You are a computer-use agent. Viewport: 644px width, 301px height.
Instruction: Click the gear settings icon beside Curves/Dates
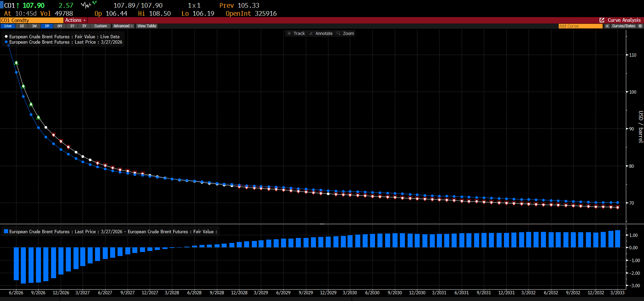click(640, 26)
